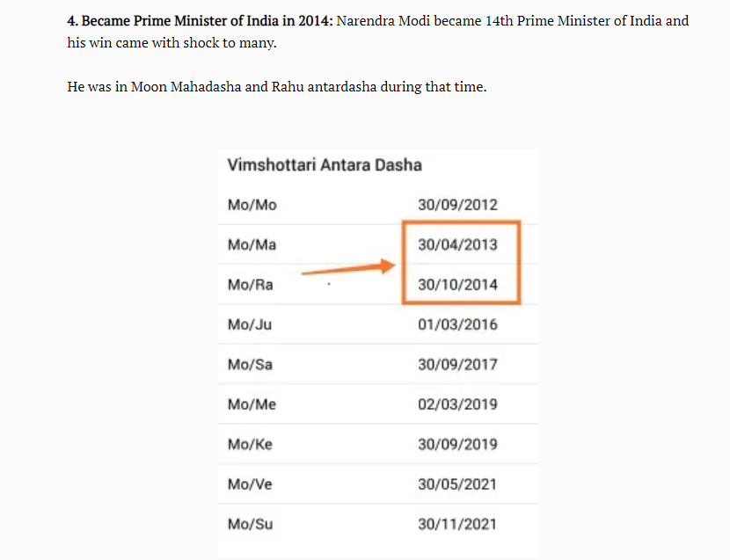This screenshot has height=560, width=730.
Task: Click the date 30/05/2021
Action: click(457, 484)
